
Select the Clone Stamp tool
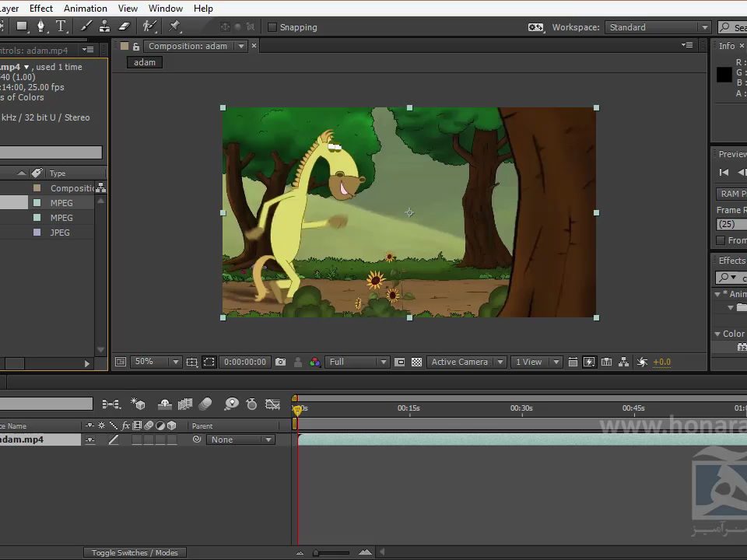[104, 26]
